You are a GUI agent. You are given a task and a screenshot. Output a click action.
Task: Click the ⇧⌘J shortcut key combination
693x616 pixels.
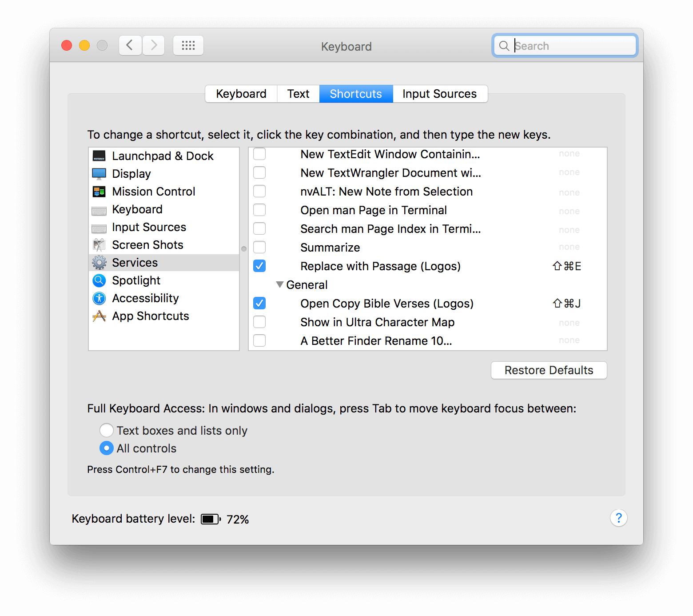point(566,304)
